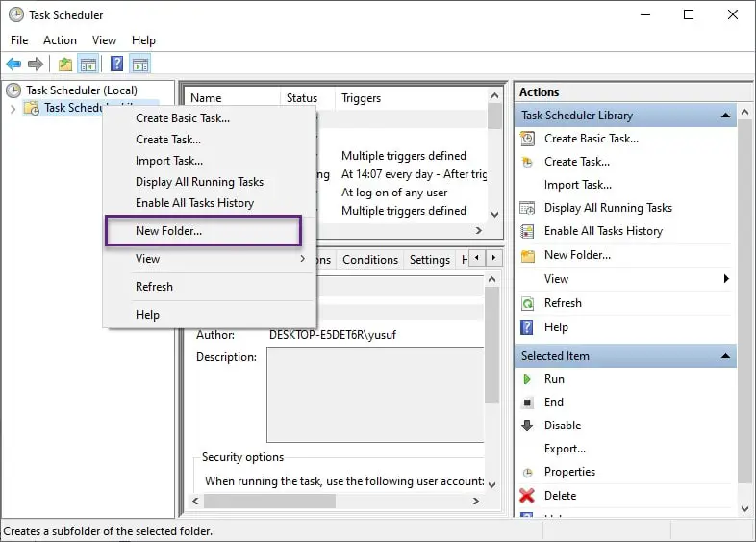The height and width of the screenshot is (542, 756).
Task: Select the 'At log on of any user' row
Action: [x=394, y=193]
